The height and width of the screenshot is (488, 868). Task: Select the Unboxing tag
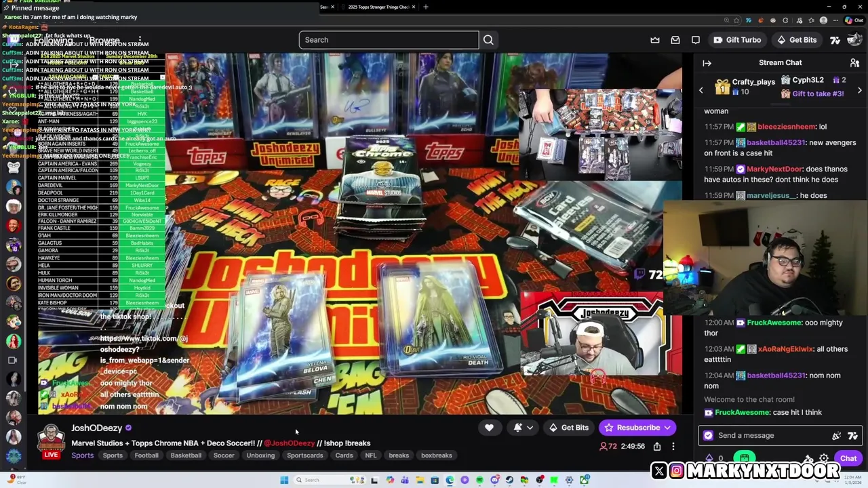[x=260, y=455]
